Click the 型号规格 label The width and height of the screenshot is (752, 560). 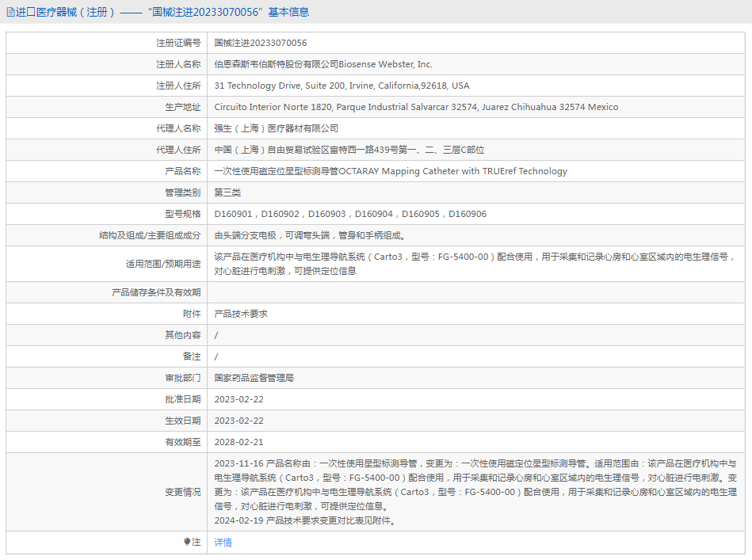(x=183, y=214)
